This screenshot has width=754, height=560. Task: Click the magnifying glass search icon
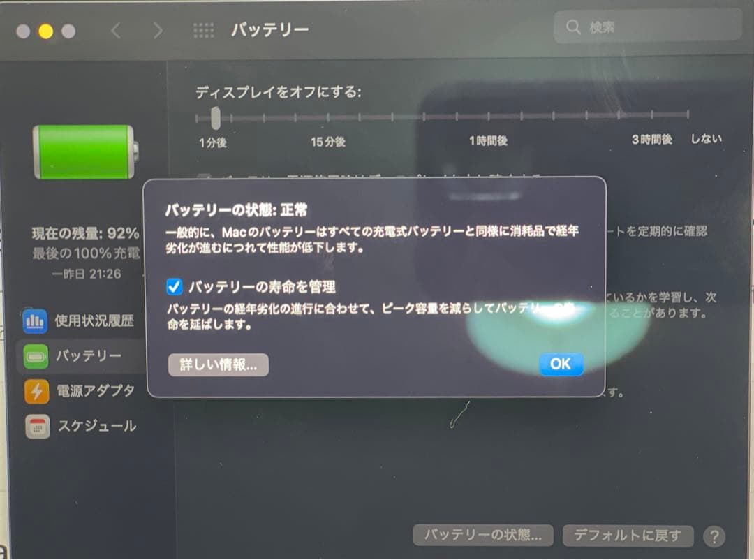(572, 27)
